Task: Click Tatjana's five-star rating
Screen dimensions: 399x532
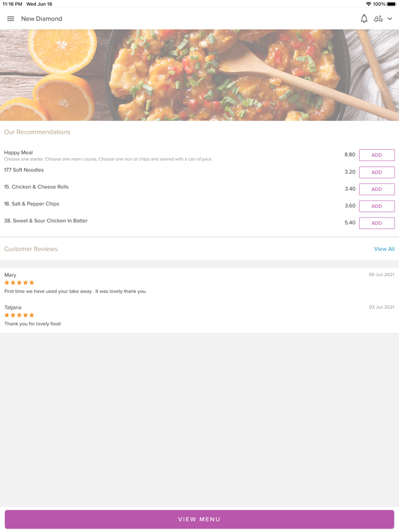Action: pyautogui.click(x=19, y=315)
